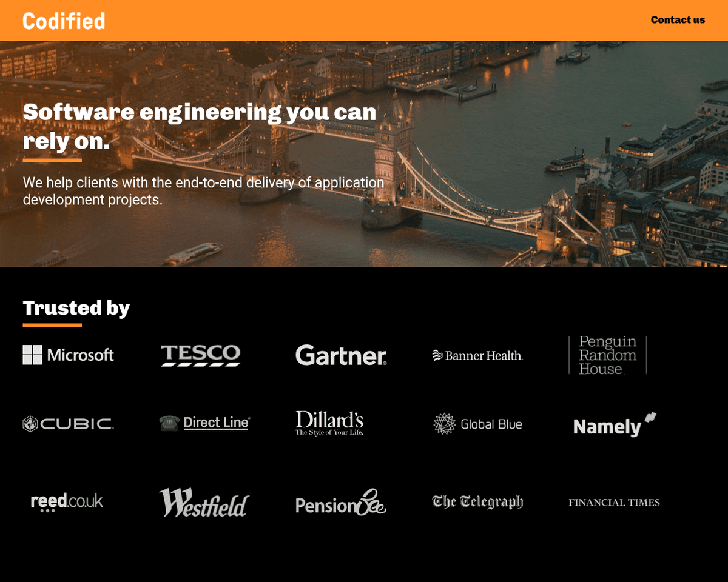Click the 'Trusted by' section heading
The width and height of the screenshot is (728, 582).
coord(76,308)
